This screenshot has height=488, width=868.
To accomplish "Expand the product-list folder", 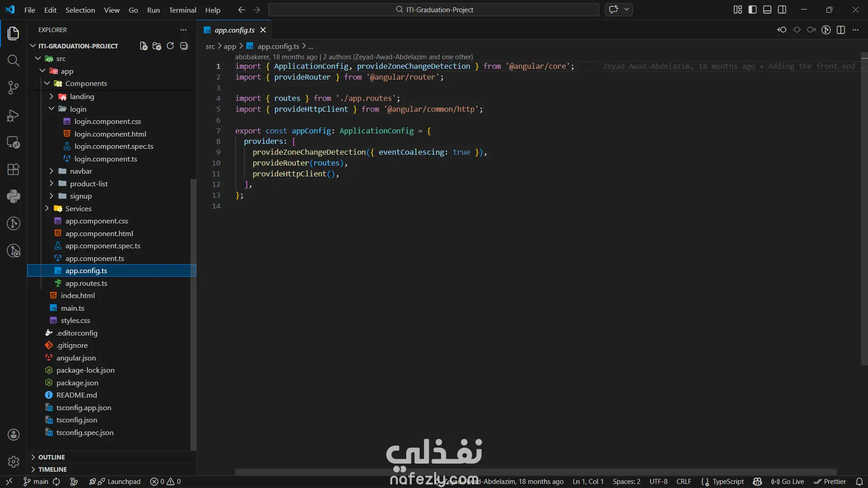I will (x=51, y=184).
